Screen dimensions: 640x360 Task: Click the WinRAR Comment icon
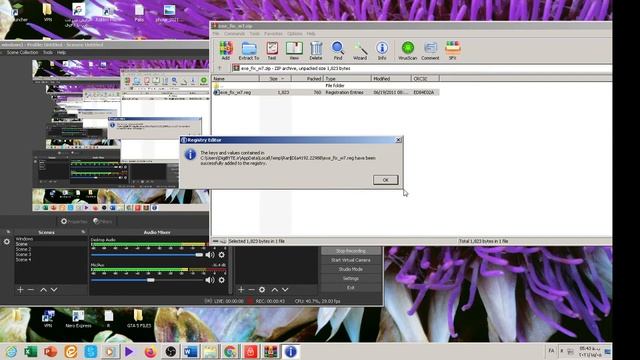coord(430,50)
